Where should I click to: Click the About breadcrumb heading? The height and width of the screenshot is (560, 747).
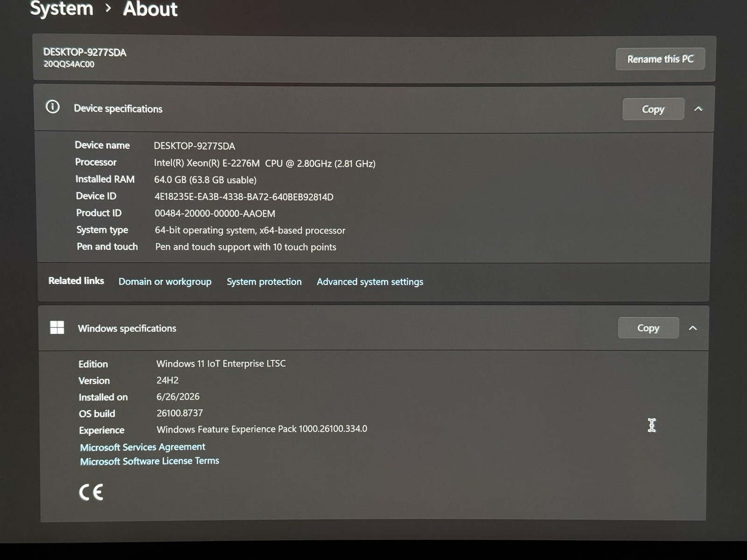point(150,9)
